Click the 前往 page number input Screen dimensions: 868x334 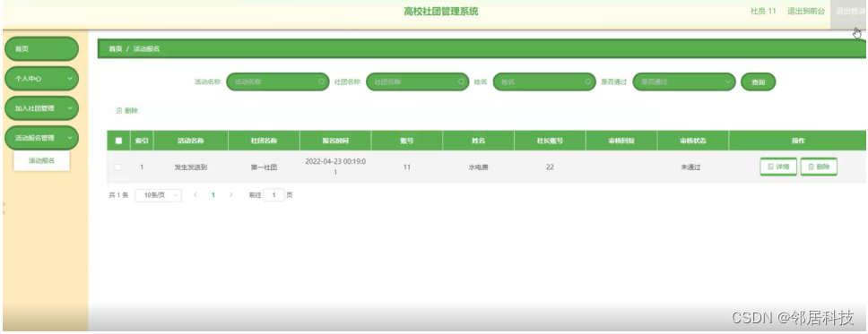coord(274,195)
